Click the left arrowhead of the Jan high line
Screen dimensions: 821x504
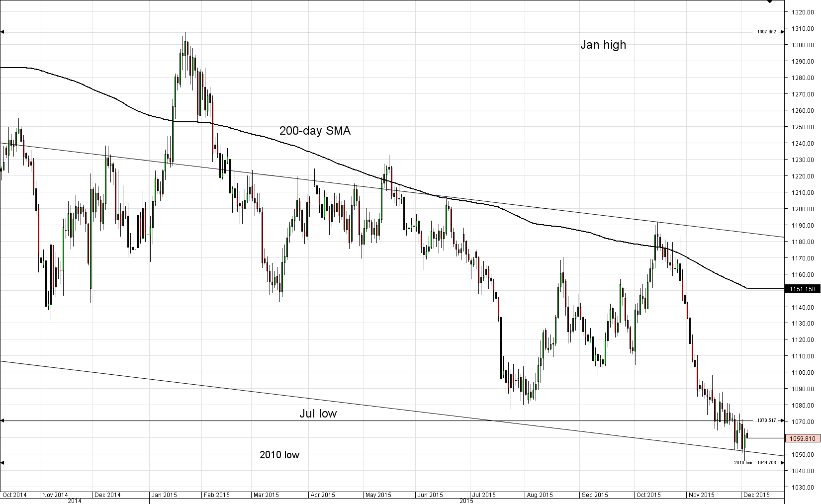coord(2,32)
